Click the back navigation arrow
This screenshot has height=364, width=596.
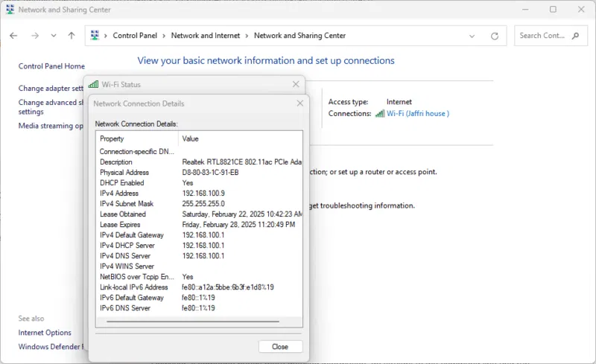(x=14, y=36)
